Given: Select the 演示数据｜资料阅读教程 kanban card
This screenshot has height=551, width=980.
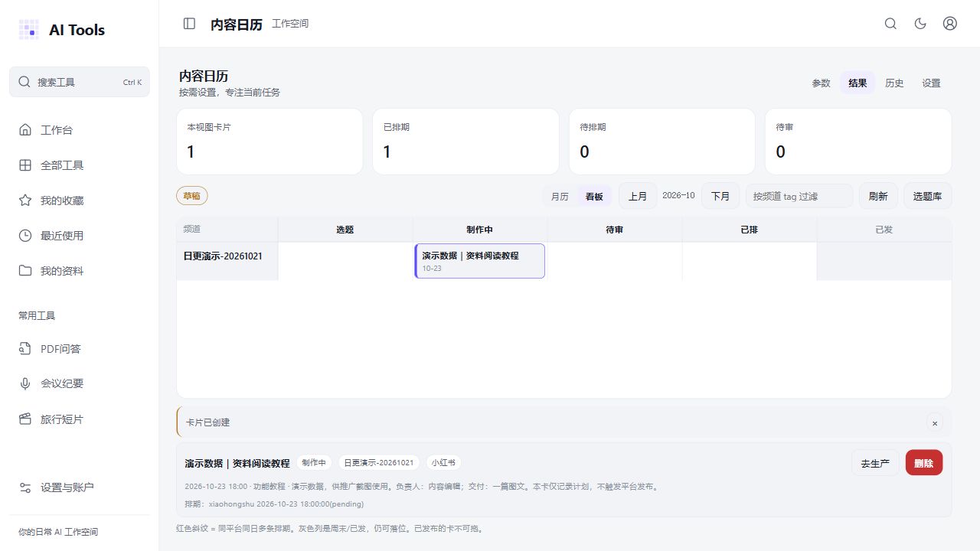Looking at the screenshot, I should (x=480, y=261).
